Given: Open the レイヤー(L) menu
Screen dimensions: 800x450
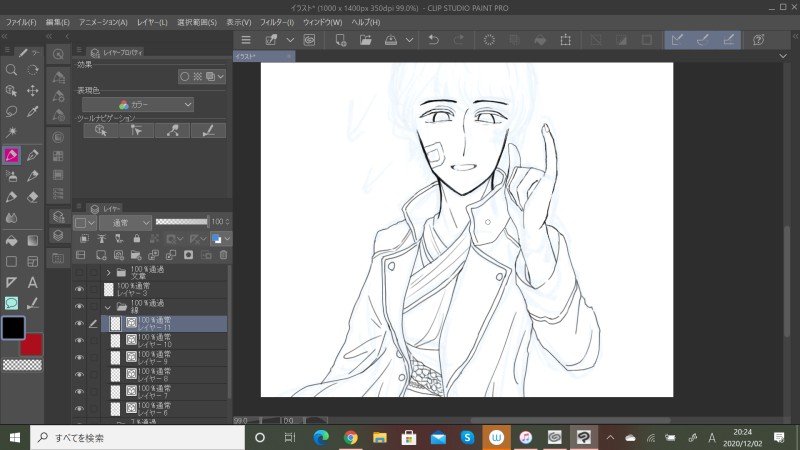Looking at the screenshot, I should tap(152, 21).
